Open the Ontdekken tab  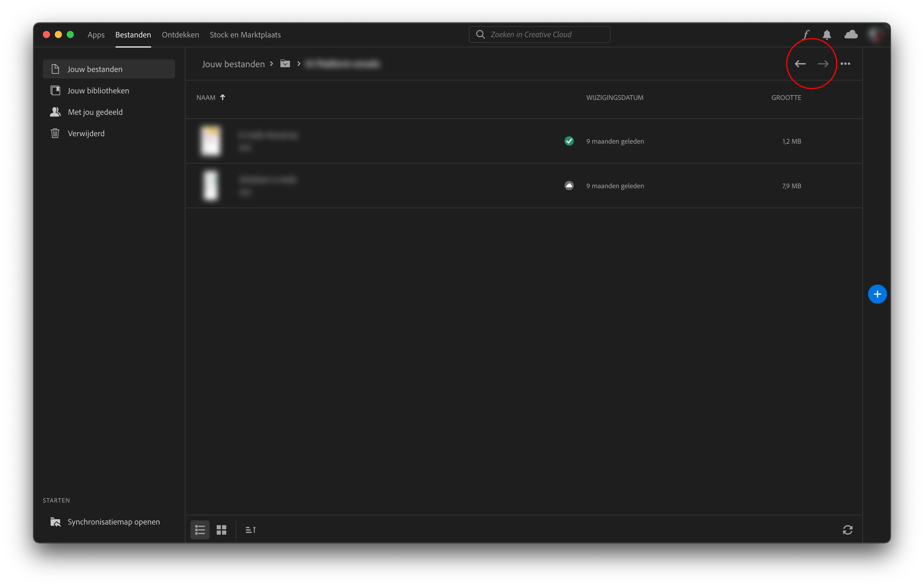coord(180,35)
